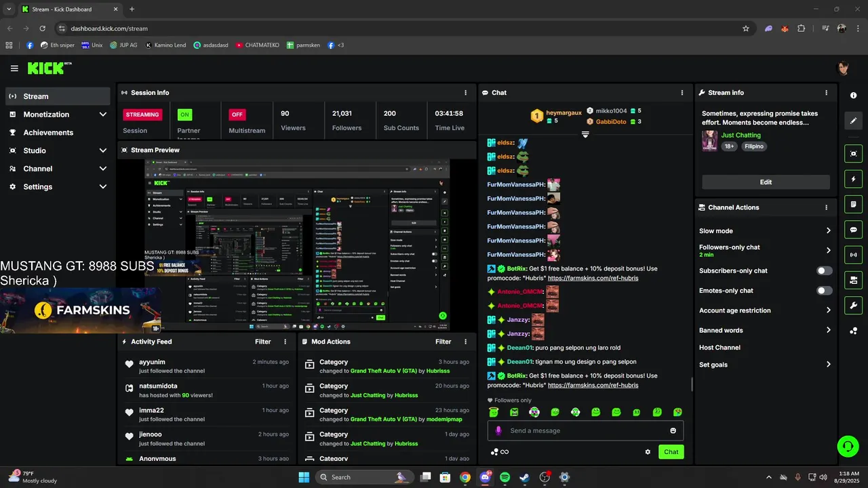Click the Stream Preview video thumbnail
This screenshot has height=488, width=868.
297,245
